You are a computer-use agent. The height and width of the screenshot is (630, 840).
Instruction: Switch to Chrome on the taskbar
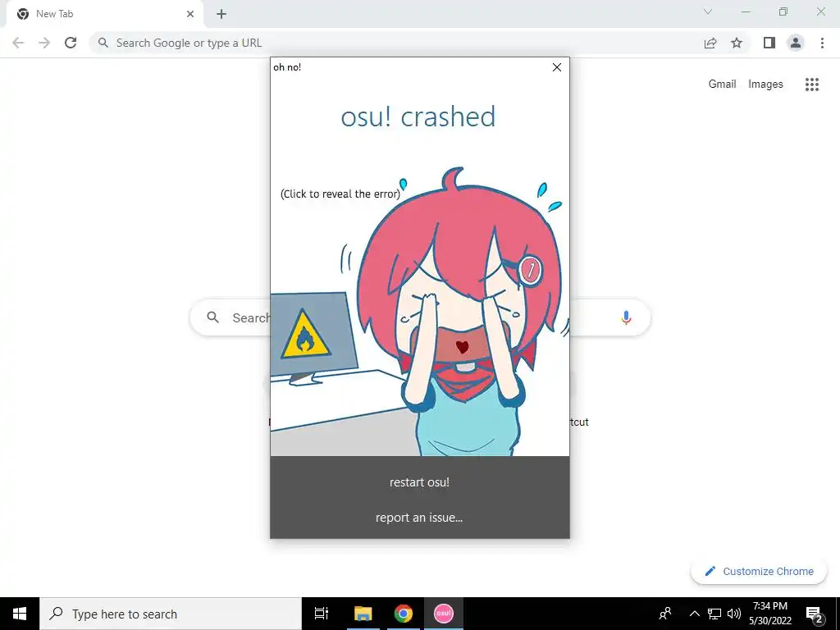[404, 614]
